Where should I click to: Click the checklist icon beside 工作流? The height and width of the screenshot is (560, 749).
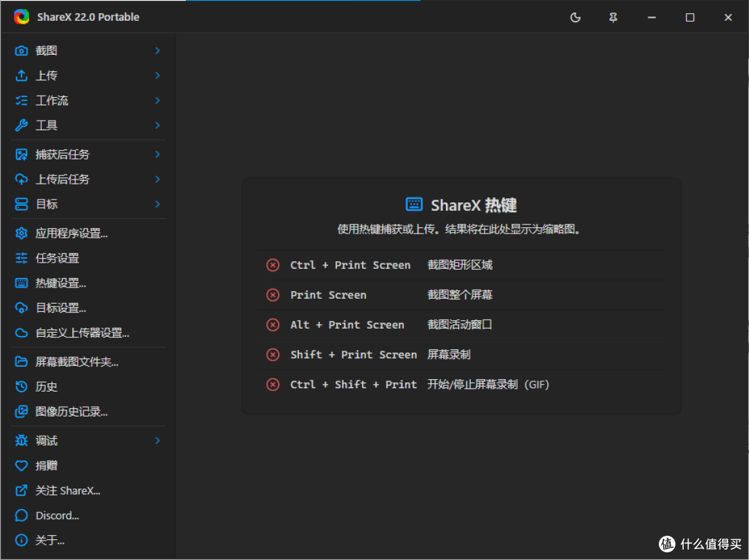21,100
